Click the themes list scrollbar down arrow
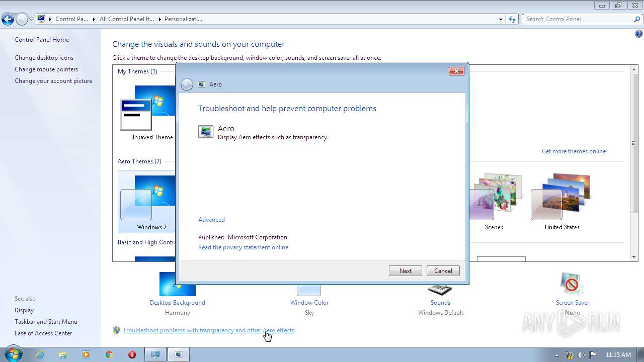Viewport: 644px width, 362px height. pyautogui.click(x=634, y=257)
